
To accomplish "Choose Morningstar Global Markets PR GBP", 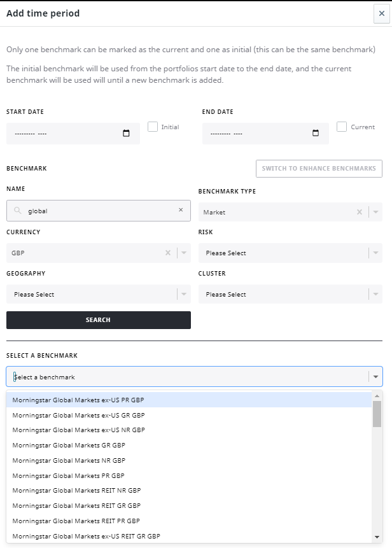I will pyautogui.click(x=188, y=475).
